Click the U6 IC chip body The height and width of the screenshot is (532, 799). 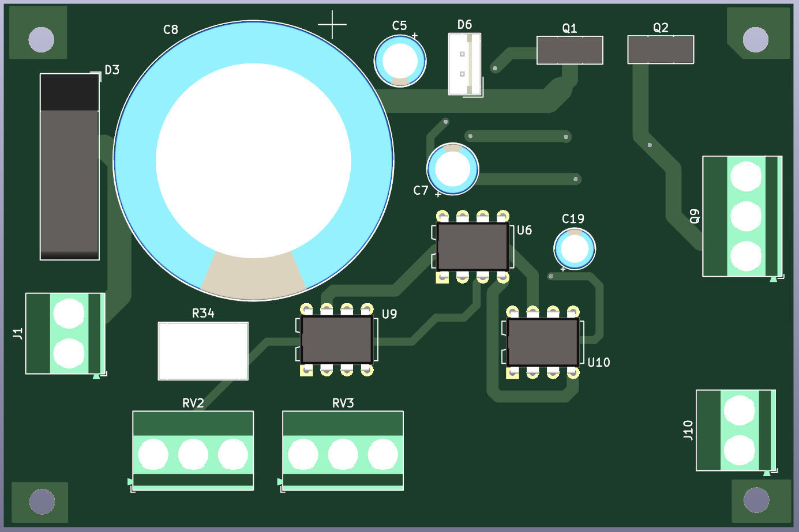(x=472, y=247)
